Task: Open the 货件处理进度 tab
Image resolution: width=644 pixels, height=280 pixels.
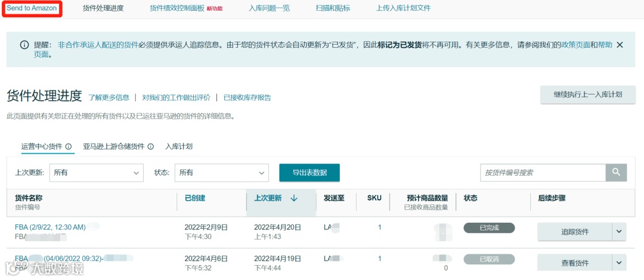Action: [x=103, y=8]
